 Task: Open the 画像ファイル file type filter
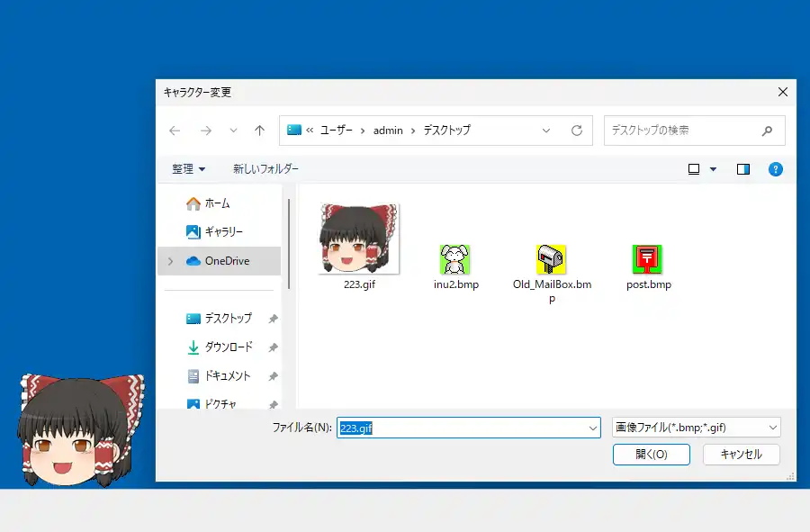coord(697,428)
